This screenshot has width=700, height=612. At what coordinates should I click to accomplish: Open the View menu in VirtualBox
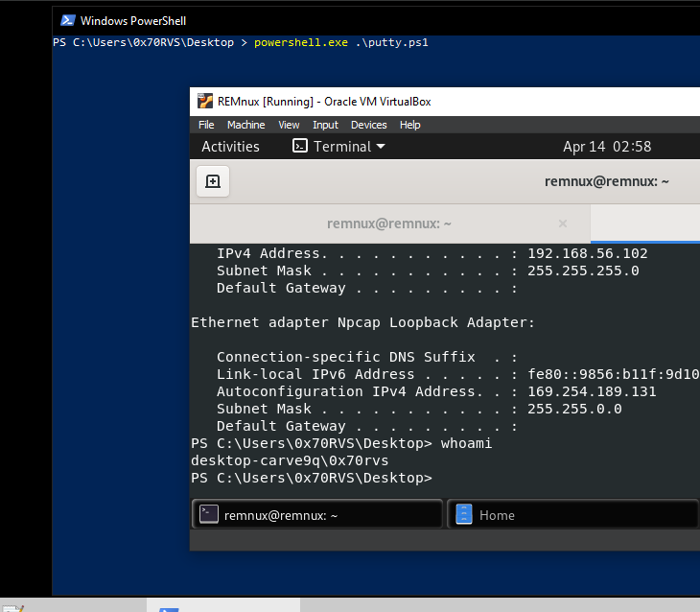click(x=289, y=125)
